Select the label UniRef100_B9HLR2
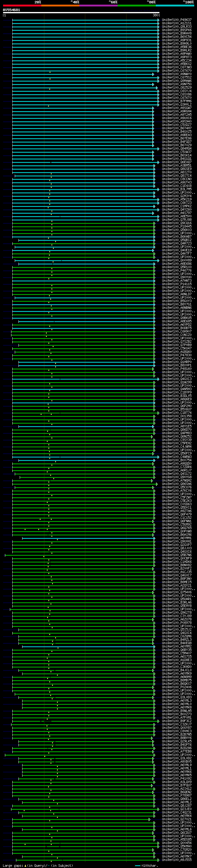 pyautogui.click(x=177, y=50)
